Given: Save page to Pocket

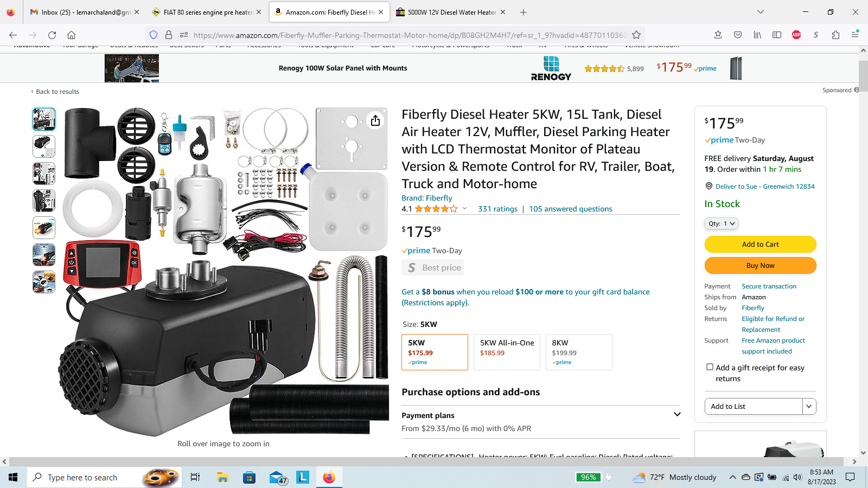Looking at the screenshot, I should coord(738,35).
